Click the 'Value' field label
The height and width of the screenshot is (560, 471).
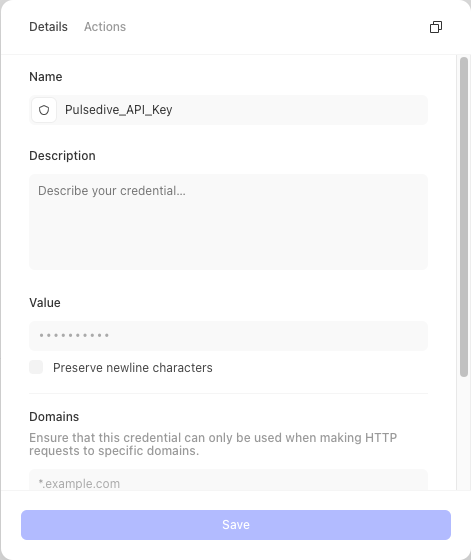(x=45, y=303)
